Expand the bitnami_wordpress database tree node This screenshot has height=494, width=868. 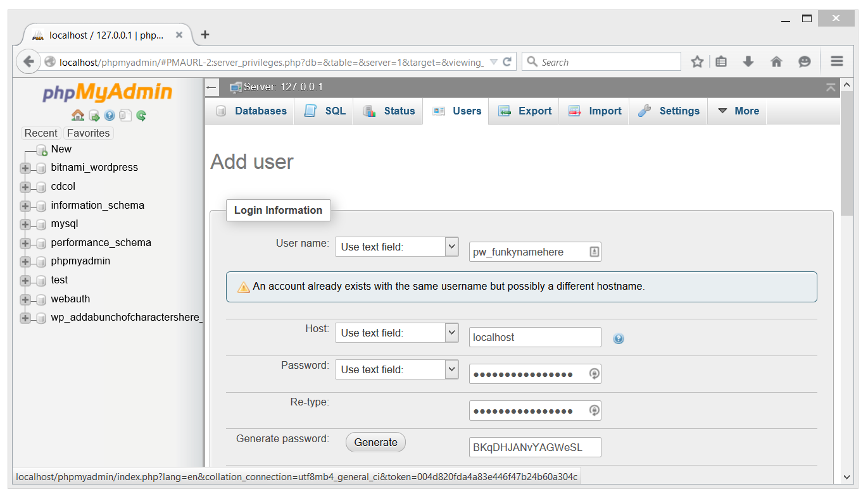tap(25, 168)
